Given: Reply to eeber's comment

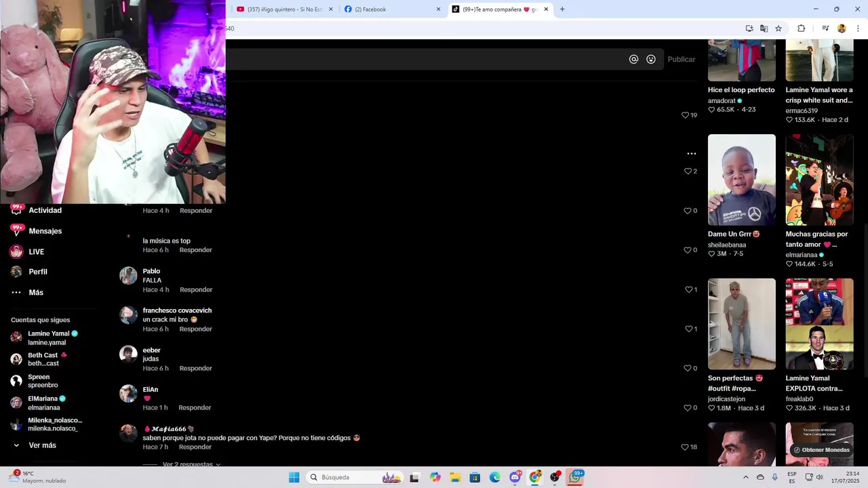Looking at the screenshot, I should click(195, 368).
